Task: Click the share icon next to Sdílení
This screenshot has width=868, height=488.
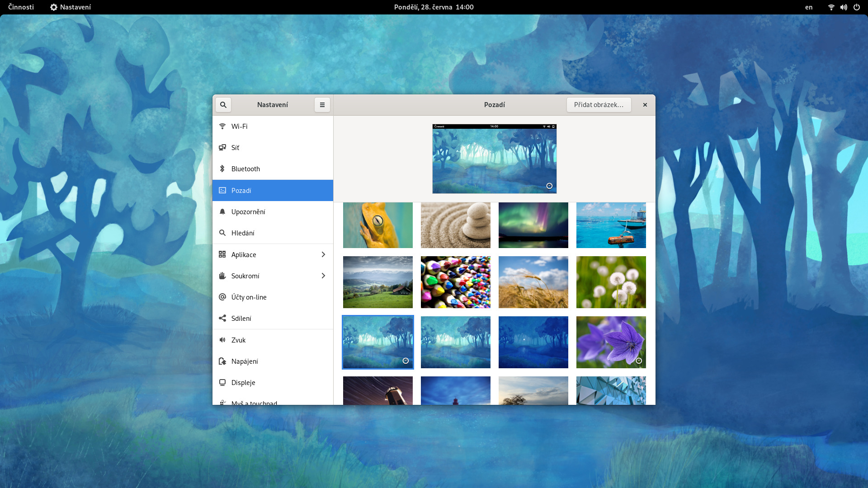Action: [x=222, y=319]
